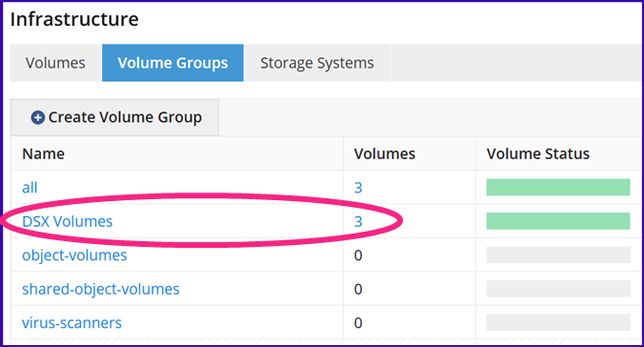Open the DSX Volumes group link
This screenshot has height=347, width=644.
68,221
